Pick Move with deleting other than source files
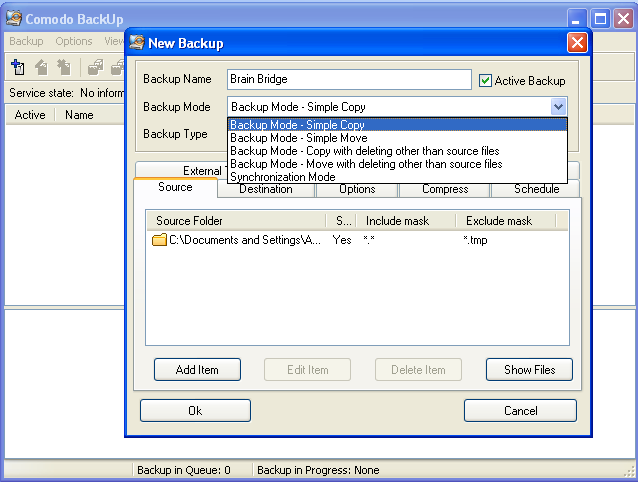Viewport: 638px width, 482px height. [397, 164]
